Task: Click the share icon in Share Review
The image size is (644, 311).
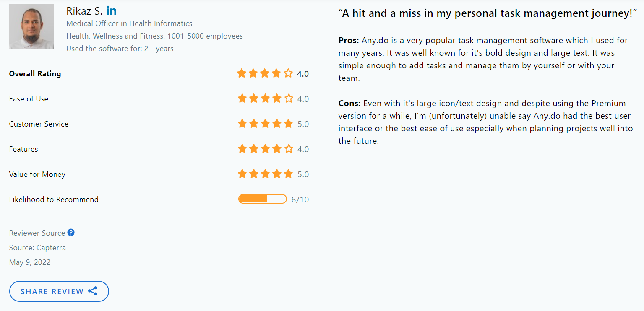Action: coord(93,291)
